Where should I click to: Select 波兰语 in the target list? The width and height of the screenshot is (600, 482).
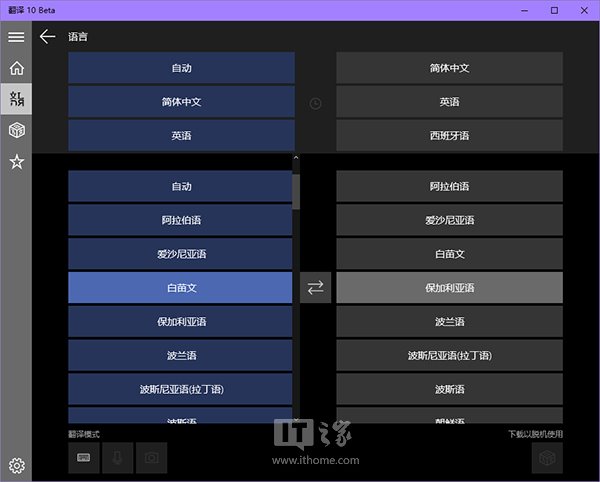click(x=449, y=321)
